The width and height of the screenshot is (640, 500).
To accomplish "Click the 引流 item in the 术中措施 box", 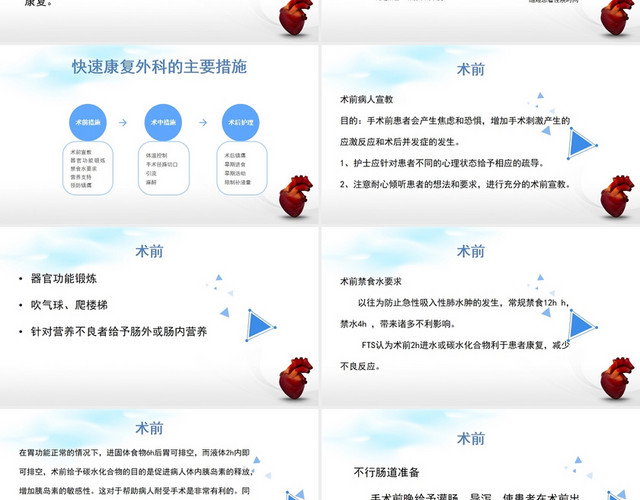I will click(151, 173).
